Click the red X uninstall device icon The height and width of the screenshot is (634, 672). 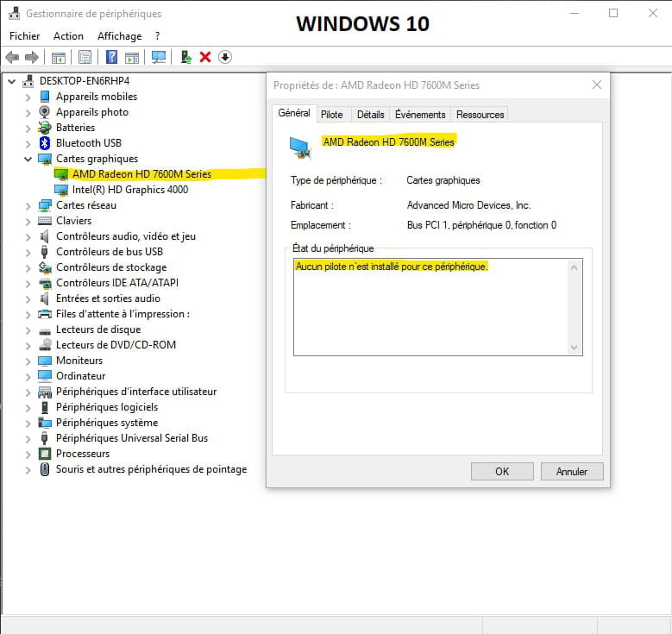(x=205, y=57)
